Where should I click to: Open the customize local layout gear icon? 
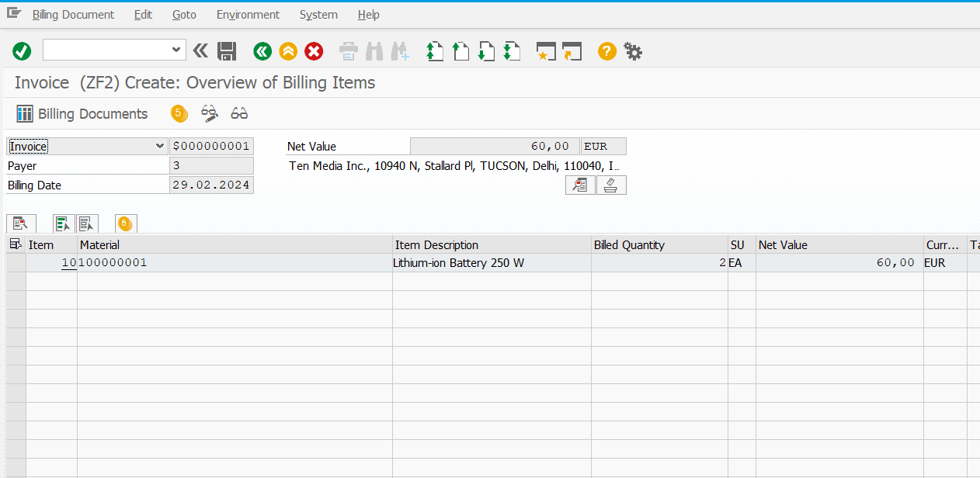[x=633, y=50]
